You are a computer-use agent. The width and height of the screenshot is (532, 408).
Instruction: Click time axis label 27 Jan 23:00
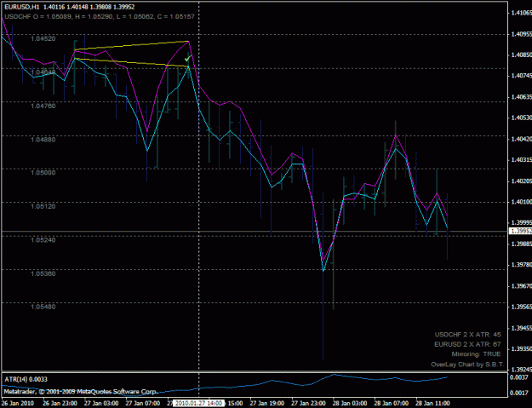pos(309,403)
